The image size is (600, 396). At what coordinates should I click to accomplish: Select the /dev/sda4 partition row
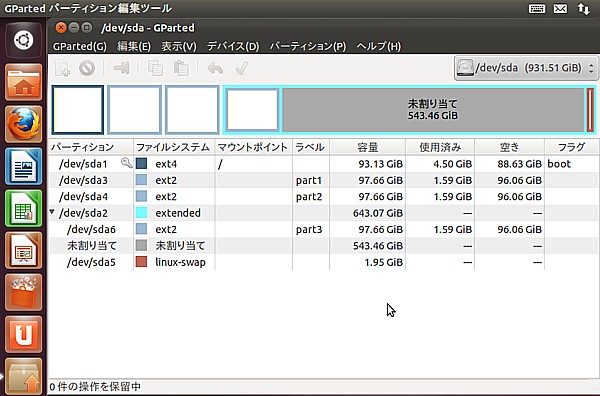pos(324,197)
